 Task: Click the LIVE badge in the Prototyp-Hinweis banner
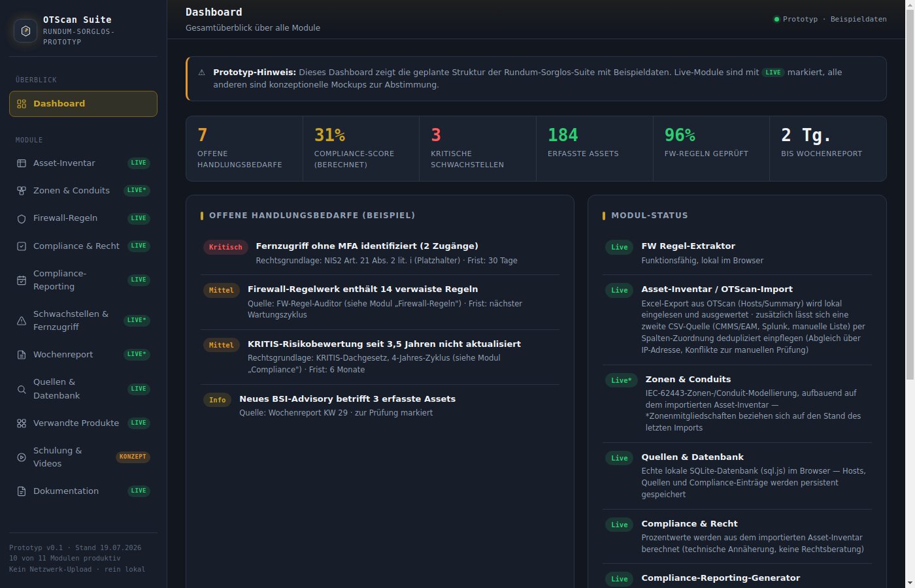[773, 73]
